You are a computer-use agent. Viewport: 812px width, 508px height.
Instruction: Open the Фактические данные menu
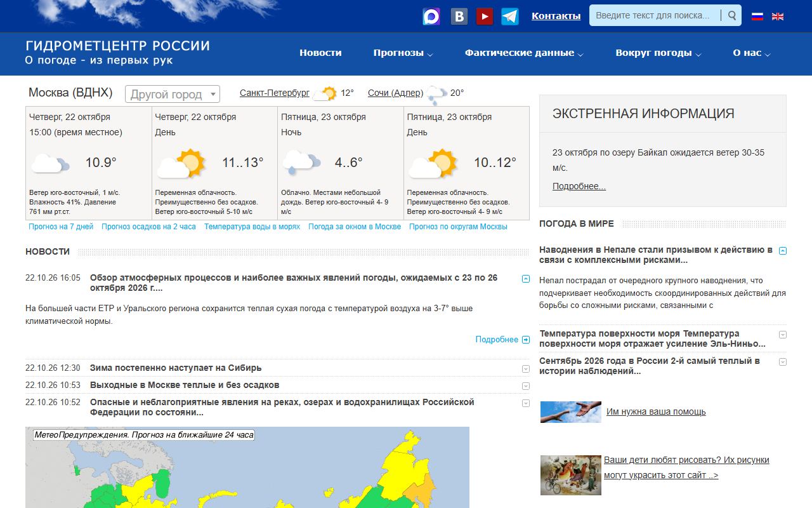pos(524,53)
